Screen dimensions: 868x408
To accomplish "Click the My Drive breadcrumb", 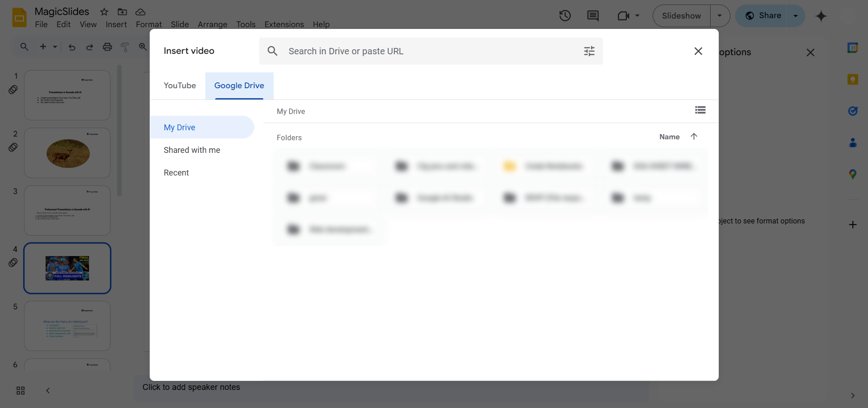I will pos(291,112).
